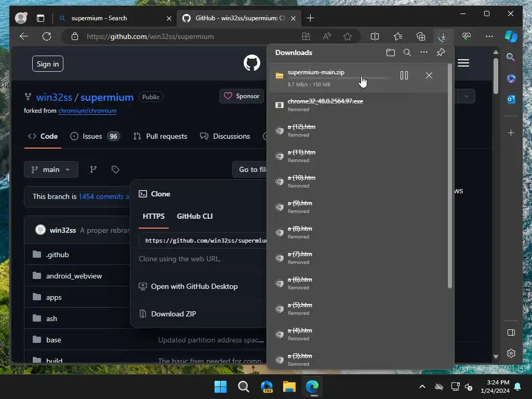
Task: Open the Discussions tab
Action: (225, 137)
